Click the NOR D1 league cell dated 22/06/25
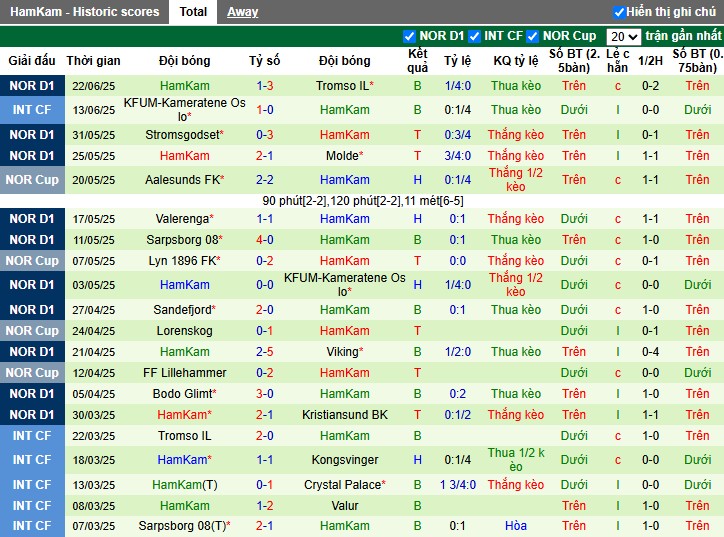Viewport: 724px width, 537px height. pyautogui.click(x=32, y=86)
